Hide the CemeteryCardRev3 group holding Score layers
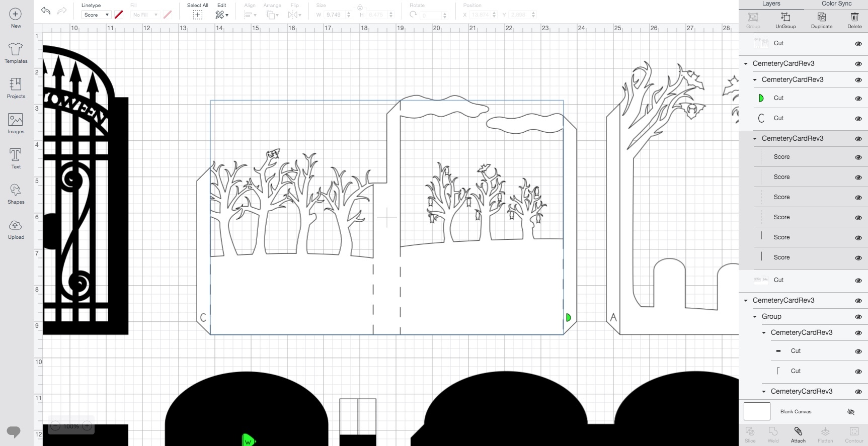Viewport: 868px width, 446px height. point(858,139)
